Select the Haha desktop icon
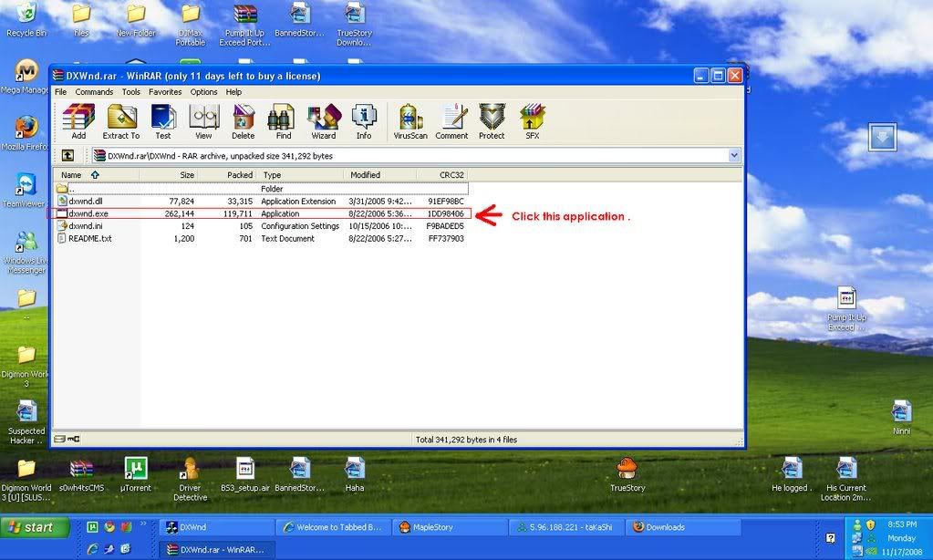The image size is (933, 560). 354,475
